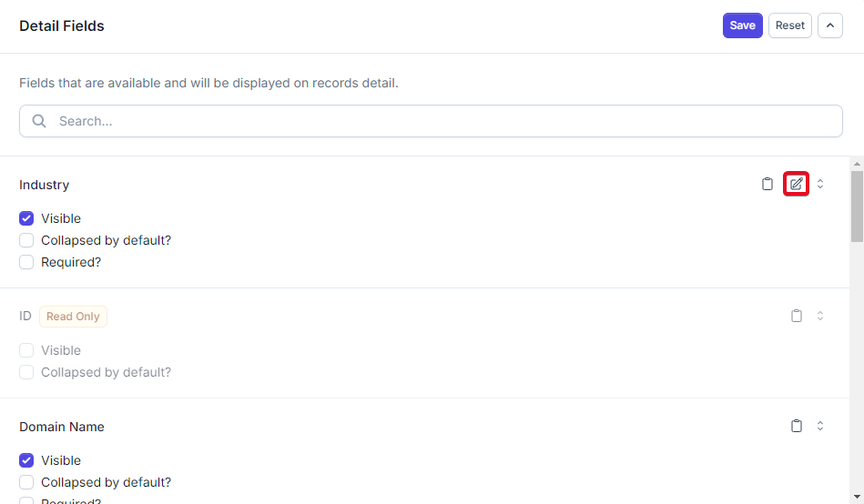Click the clipboard icon for Industry field

coord(767,184)
